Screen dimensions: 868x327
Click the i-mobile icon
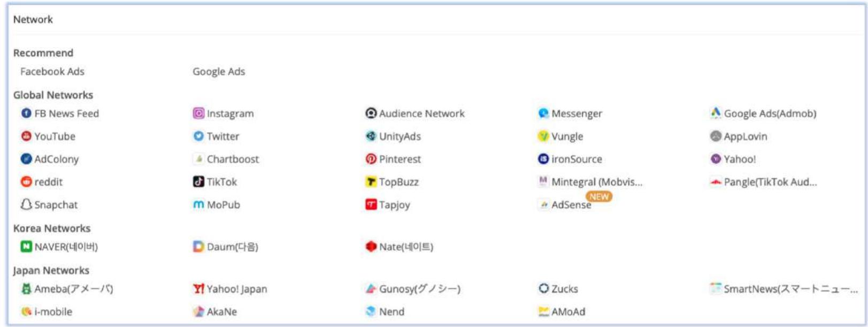(x=26, y=311)
